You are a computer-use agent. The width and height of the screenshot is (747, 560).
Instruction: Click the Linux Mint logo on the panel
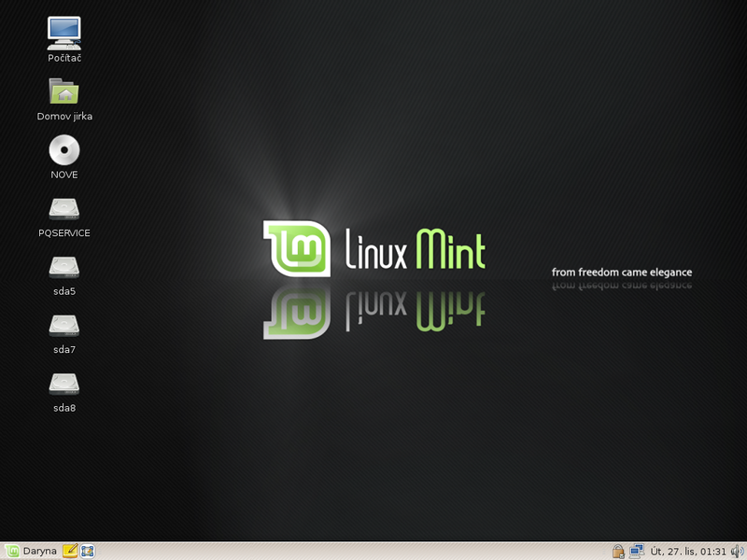[12, 551]
